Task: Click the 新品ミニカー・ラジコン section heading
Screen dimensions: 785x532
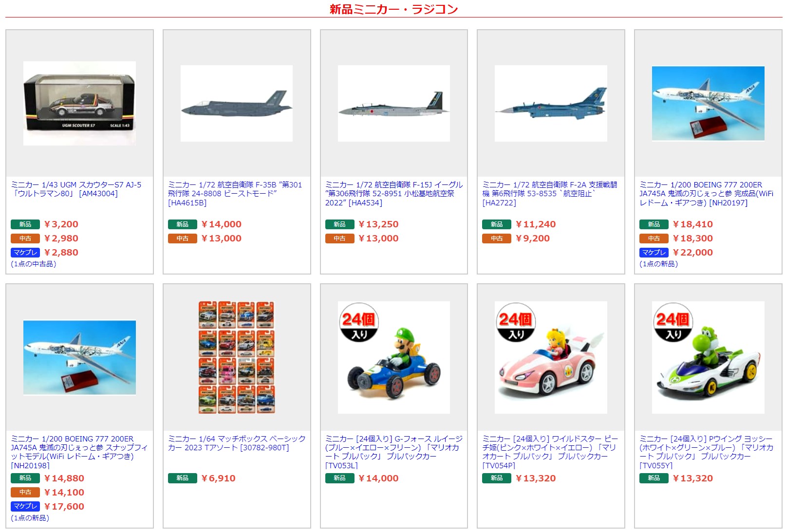Action: 393,9
